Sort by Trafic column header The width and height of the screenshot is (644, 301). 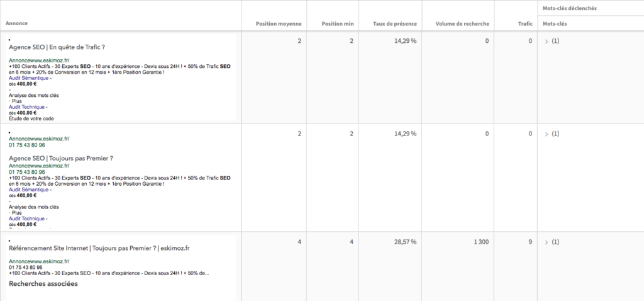click(525, 24)
